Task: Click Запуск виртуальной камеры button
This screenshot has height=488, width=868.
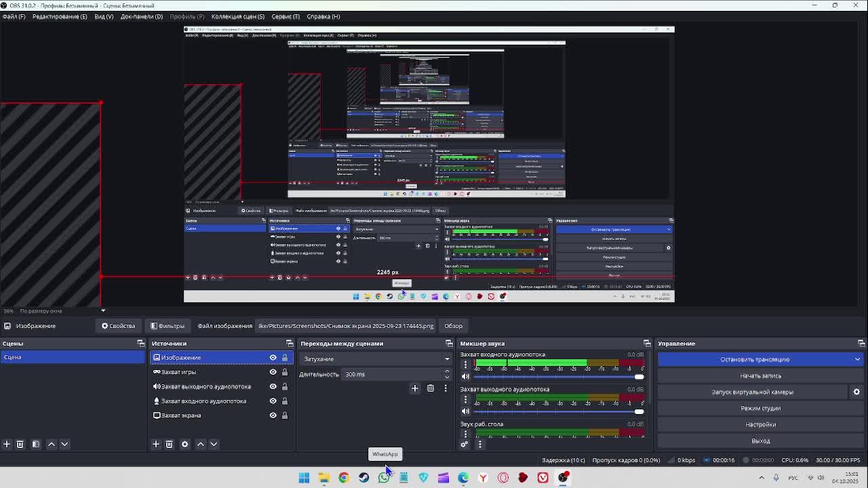Action: (x=753, y=392)
